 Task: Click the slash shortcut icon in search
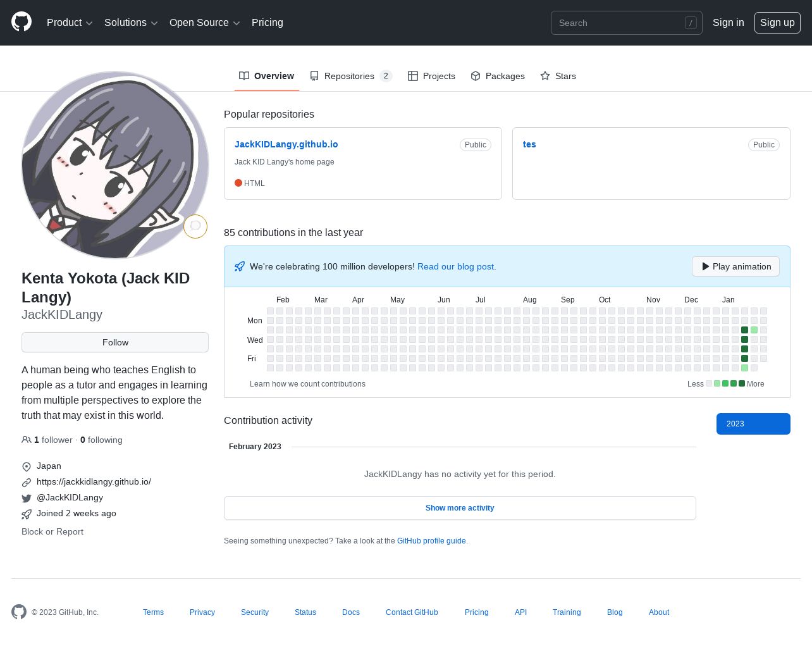(x=691, y=23)
